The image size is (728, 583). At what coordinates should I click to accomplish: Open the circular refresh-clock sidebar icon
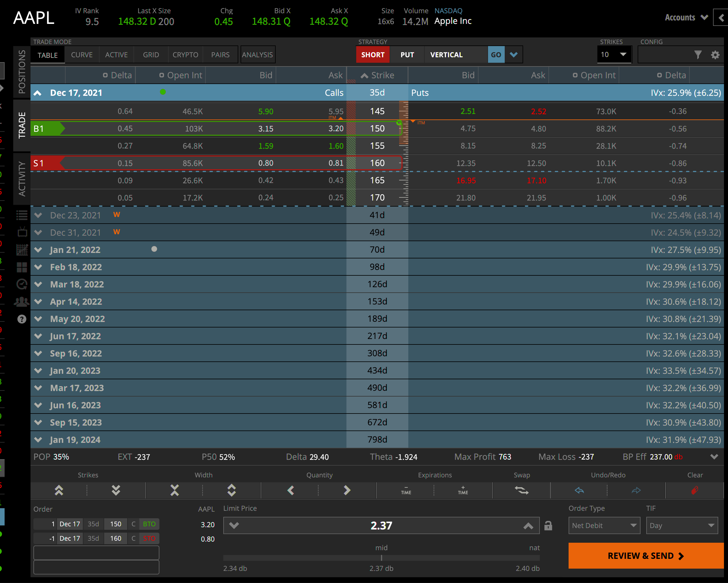[22, 284]
